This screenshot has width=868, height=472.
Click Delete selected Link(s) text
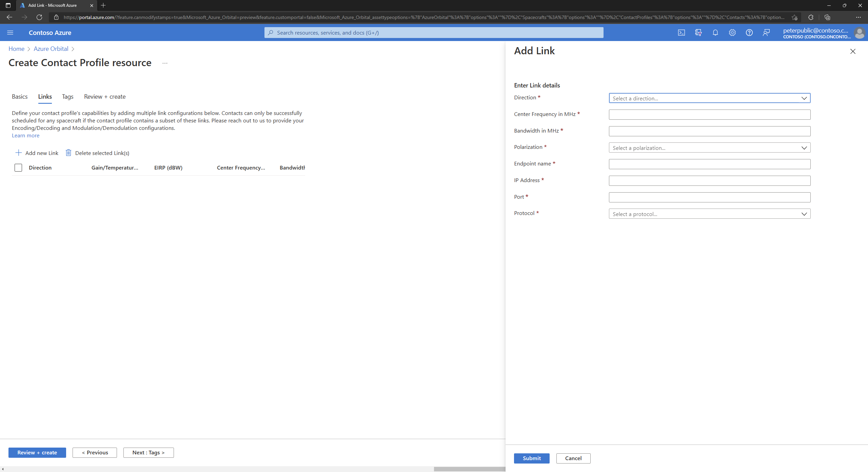pos(102,153)
